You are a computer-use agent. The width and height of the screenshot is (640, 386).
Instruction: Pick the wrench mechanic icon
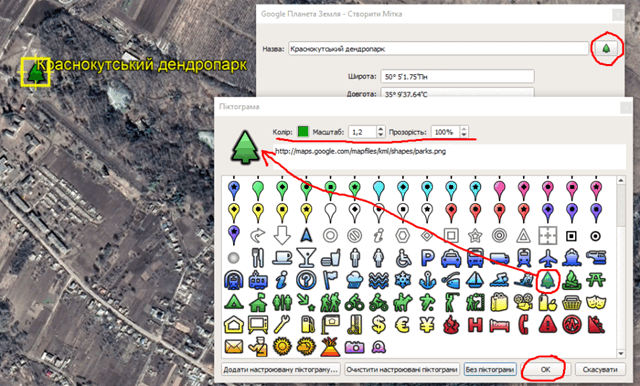282,325
